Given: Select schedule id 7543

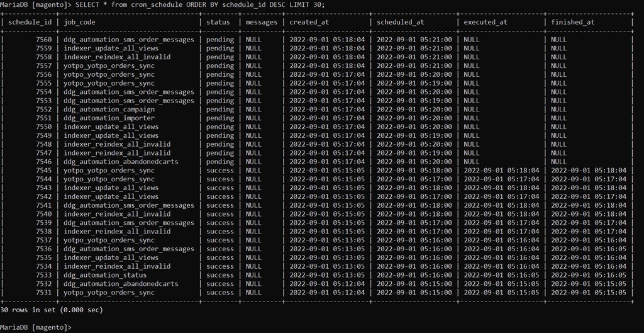Looking at the screenshot, I should coord(44,188).
